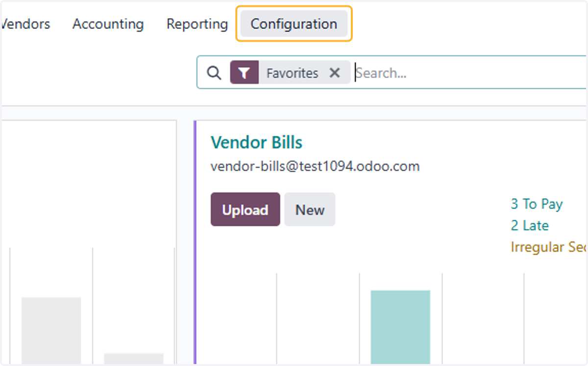Open the Reporting menu
Screen dimensions: 588x366
click(x=197, y=24)
